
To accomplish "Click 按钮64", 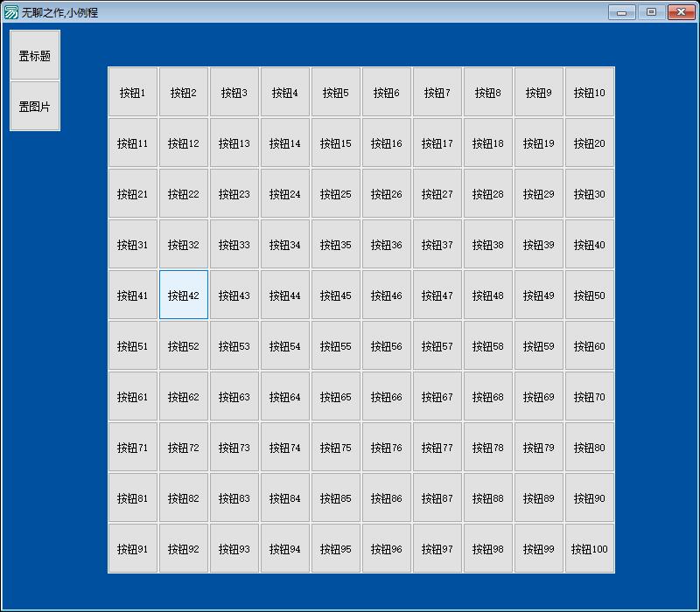I will (285, 396).
